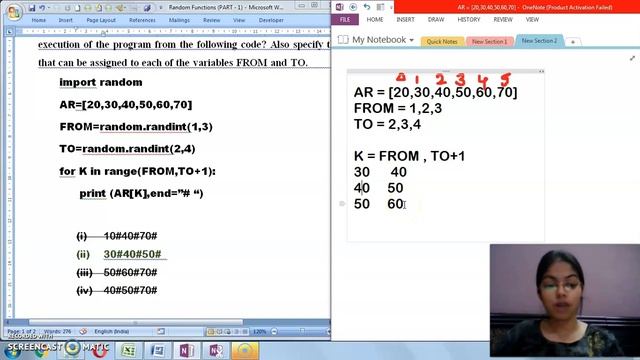The image size is (640, 360).
Task: Click the AR = [20,30,40,50,60,70] note line
Action: coord(435,92)
